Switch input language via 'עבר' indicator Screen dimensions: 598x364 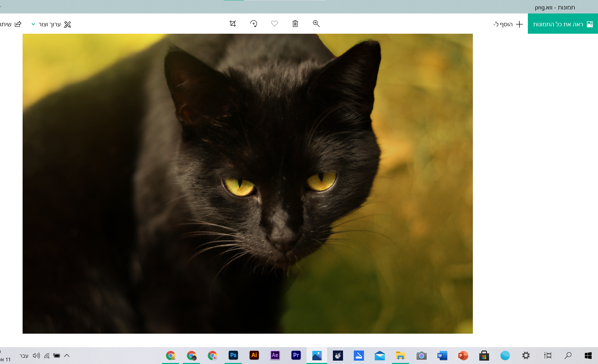[x=24, y=356]
